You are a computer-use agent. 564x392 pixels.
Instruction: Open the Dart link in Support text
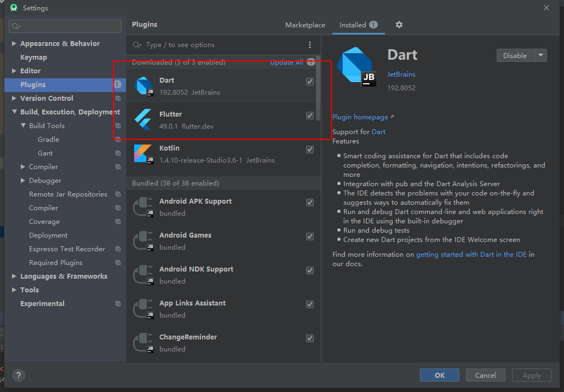[378, 131]
